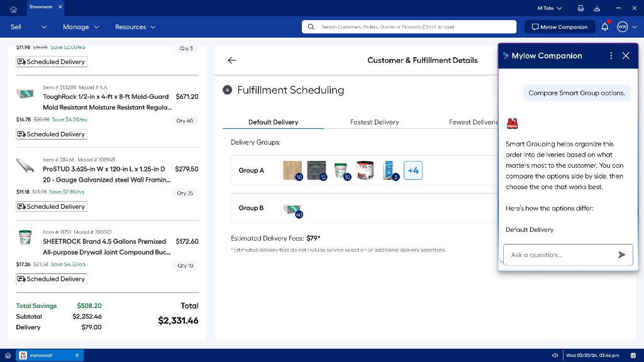Expand the user account chevron
This screenshot has width=644, height=362.
[635, 27]
